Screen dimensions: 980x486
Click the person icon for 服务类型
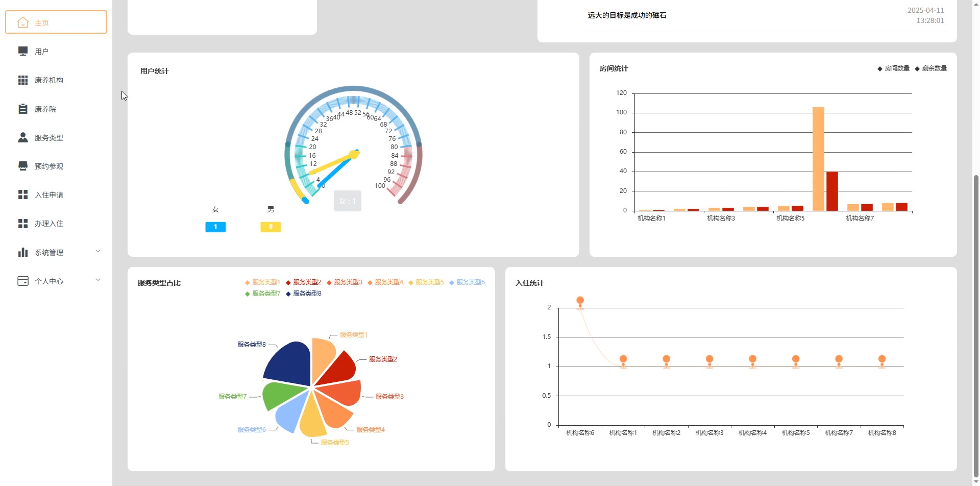click(x=23, y=137)
